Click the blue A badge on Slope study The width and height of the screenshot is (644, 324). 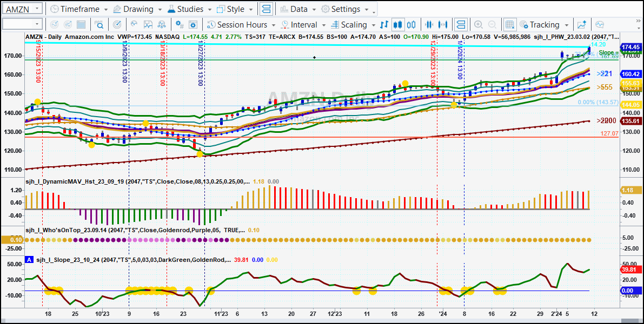(29, 260)
